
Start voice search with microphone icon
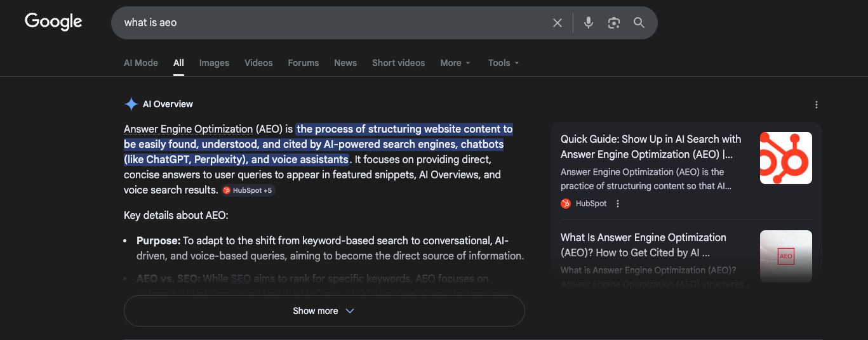coord(589,23)
